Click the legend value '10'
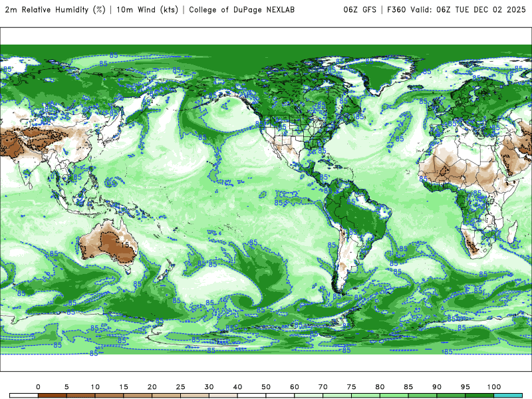This screenshot has width=532, height=399. (95, 387)
